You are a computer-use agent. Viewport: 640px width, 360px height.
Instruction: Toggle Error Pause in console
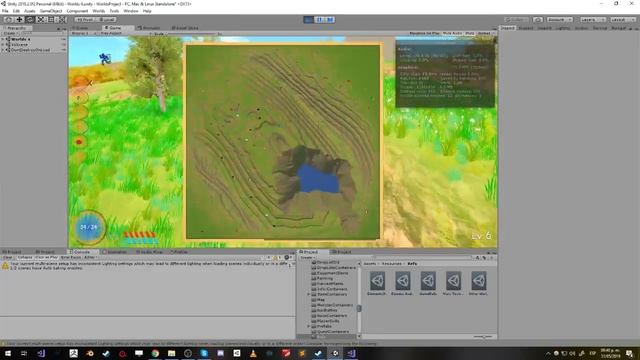tap(71, 258)
